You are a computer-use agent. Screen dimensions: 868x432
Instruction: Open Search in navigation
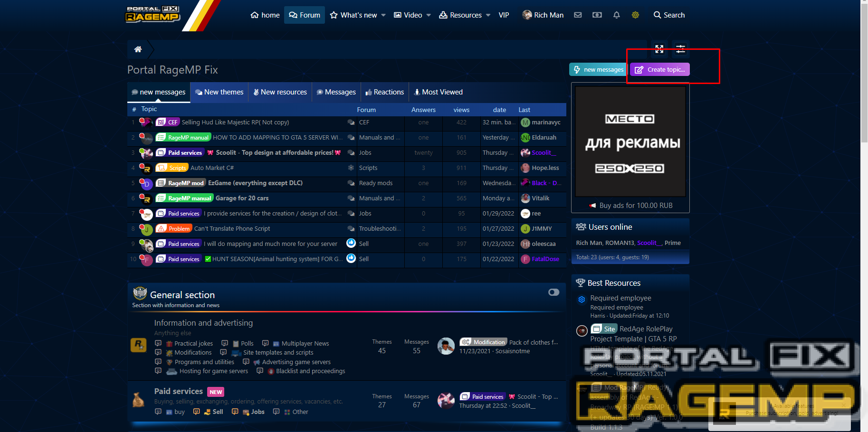pyautogui.click(x=669, y=15)
